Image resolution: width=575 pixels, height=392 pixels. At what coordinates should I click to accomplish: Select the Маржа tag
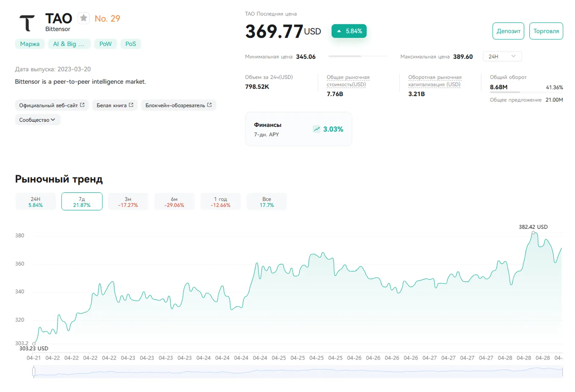pyautogui.click(x=30, y=44)
